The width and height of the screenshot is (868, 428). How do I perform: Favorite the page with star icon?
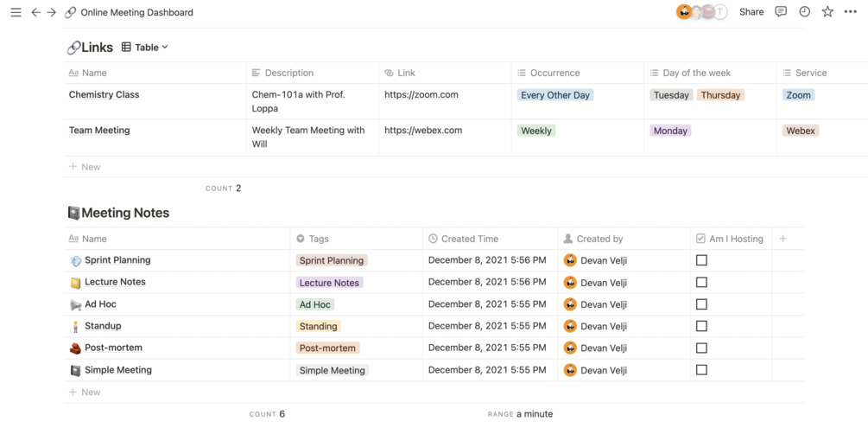pos(827,12)
